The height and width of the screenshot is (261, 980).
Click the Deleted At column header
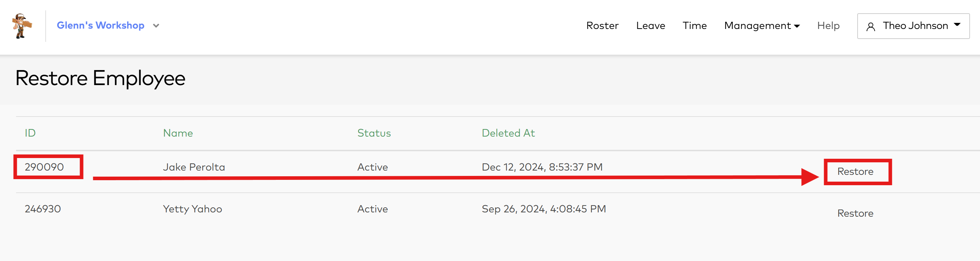(508, 133)
